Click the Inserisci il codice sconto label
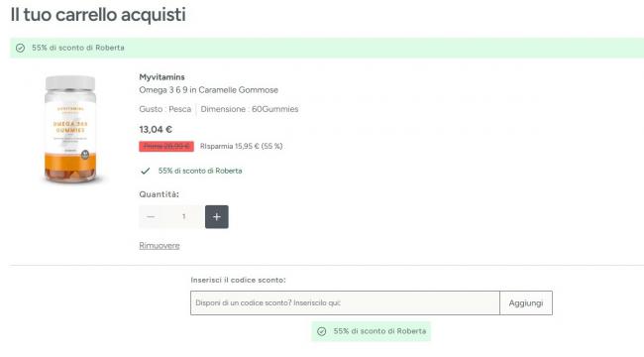The height and width of the screenshot is (357, 644). (x=238, y=280)
